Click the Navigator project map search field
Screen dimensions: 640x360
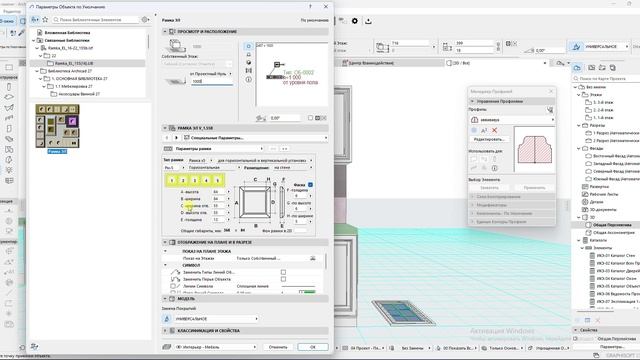607,78
